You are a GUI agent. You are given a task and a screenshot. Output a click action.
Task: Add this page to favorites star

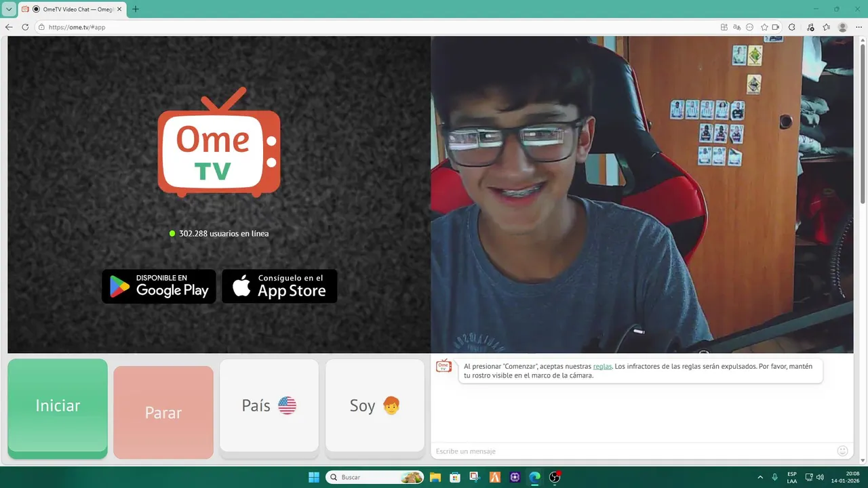click(x=764, y=27)
